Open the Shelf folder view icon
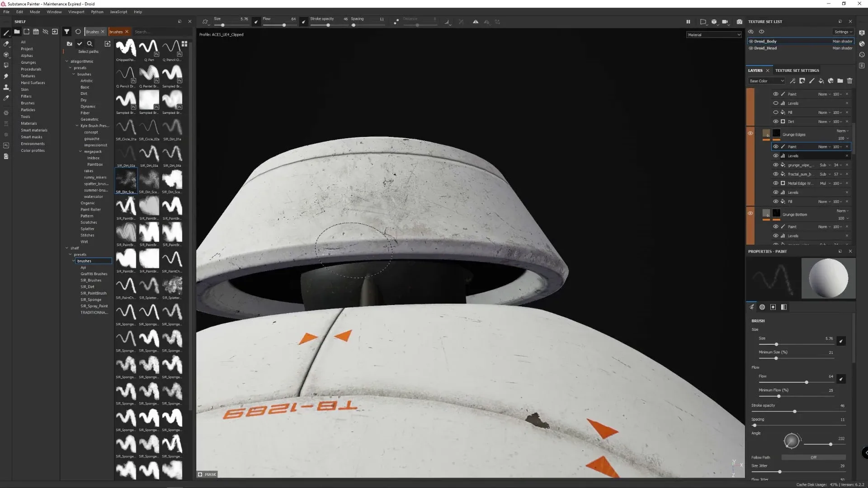868x488 pixels. click(17, 32)
